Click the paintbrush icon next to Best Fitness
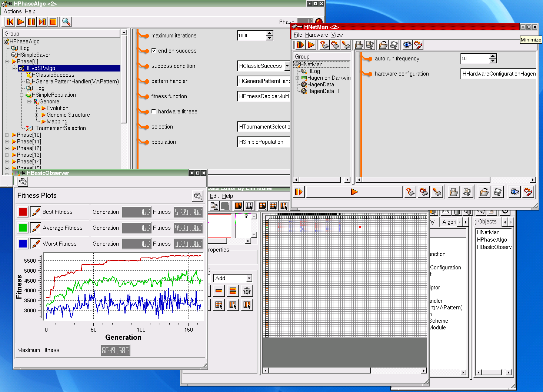This screenshot has height=392, width=543. [x=36, y=212]
